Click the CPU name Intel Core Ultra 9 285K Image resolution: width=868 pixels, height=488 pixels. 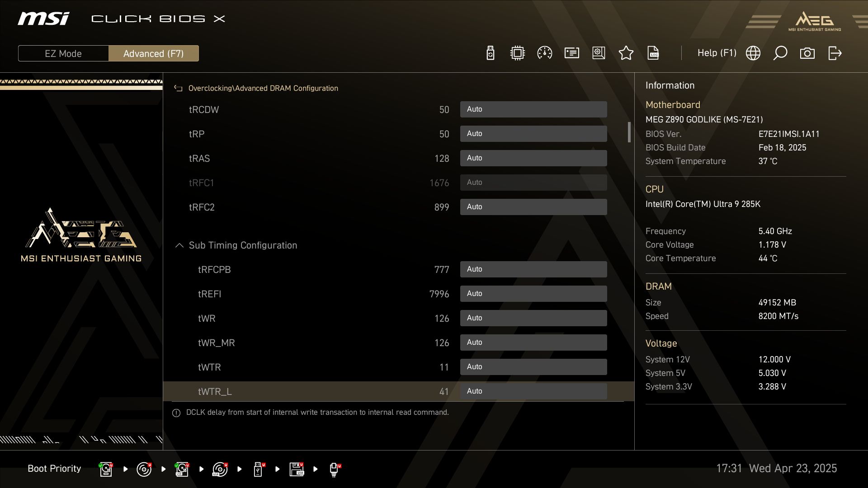point(703,204)
